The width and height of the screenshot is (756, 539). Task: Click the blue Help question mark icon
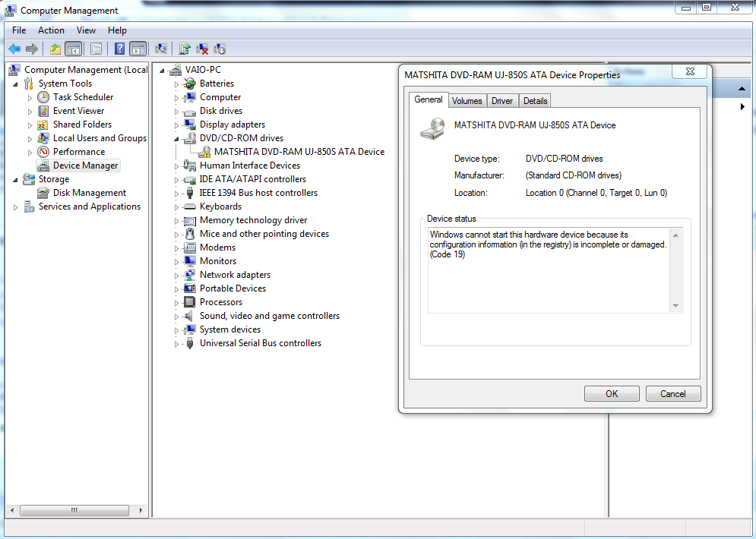(119, 49)
